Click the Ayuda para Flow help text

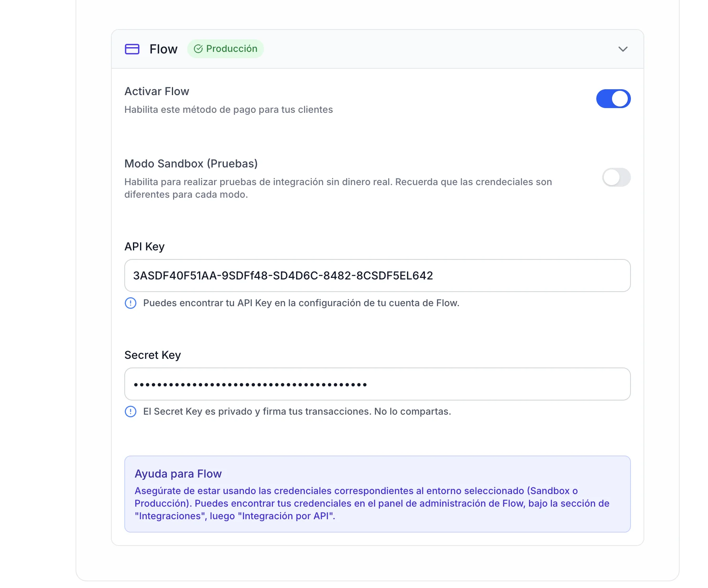click(x=372, y=503)
